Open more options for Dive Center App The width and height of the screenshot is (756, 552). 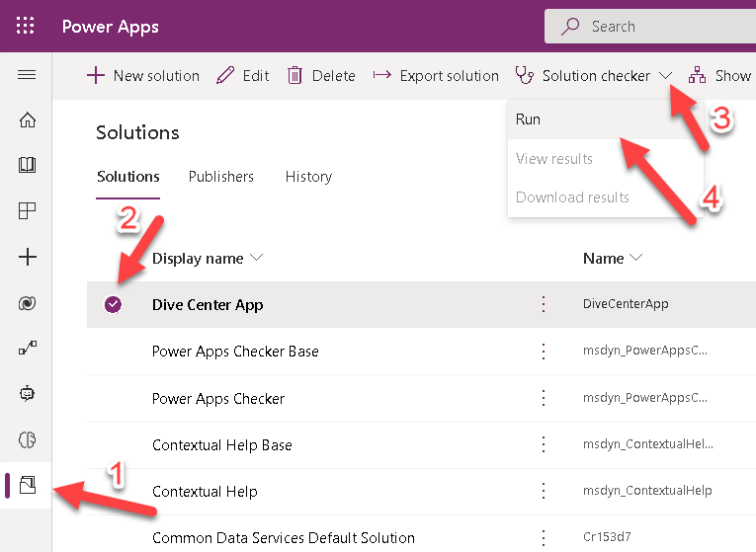point(544,304)
